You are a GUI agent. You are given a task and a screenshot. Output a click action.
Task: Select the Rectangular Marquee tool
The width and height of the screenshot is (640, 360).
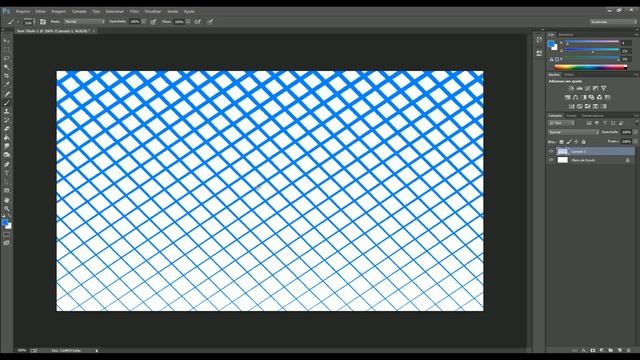coord(7,49)
